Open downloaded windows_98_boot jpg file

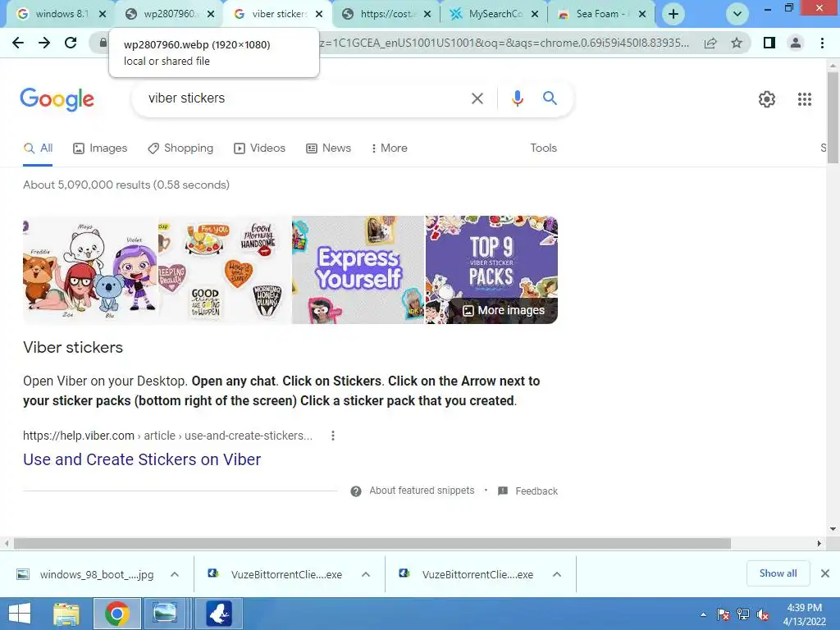pyautogui.click(x=85, y=574)
